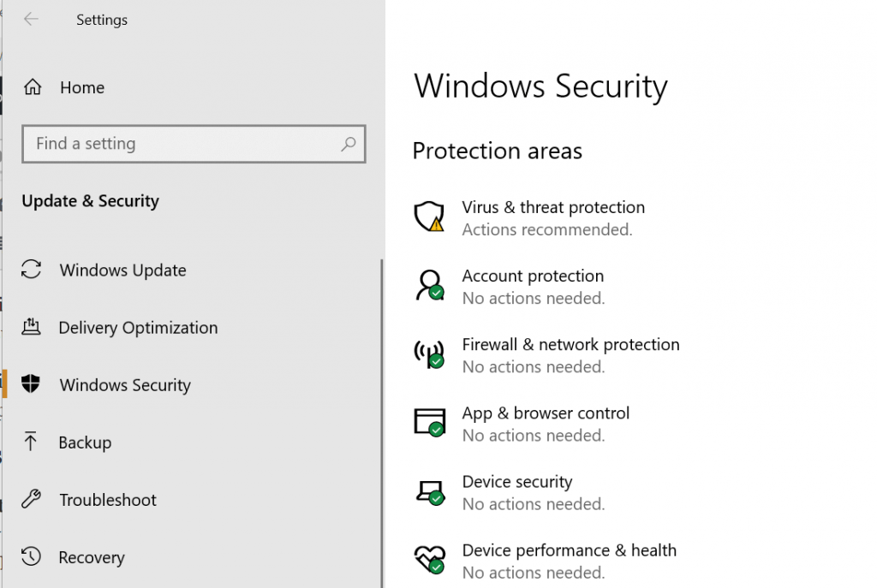The image size is (877, 588).
Task: Click the Account protection person icon
Action: (x=430, y=286)
